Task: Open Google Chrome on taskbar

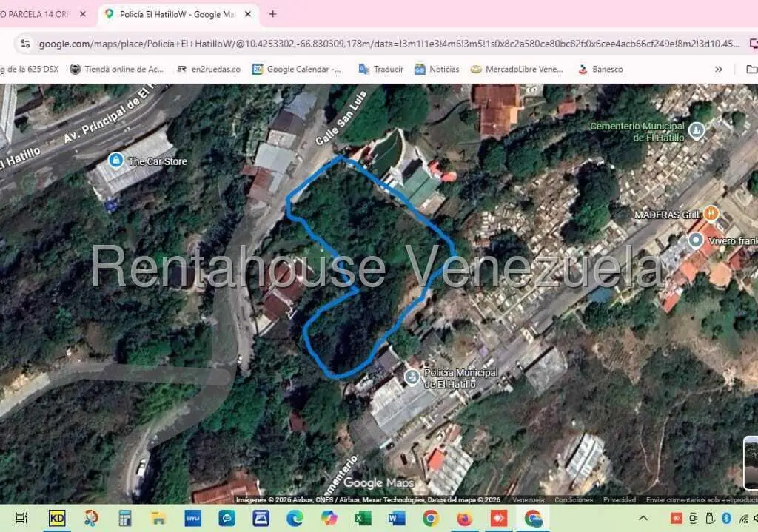Action: [x=430, y=519]
